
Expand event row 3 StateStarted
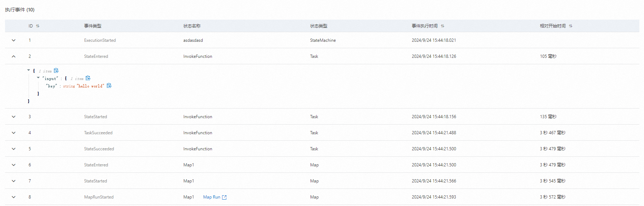(14, 117)
